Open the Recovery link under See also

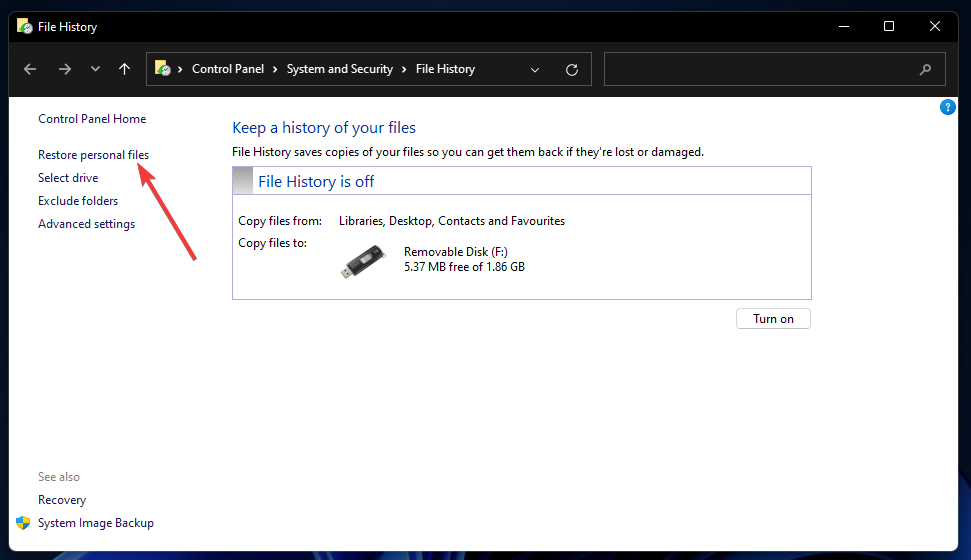pyautogui.click(x=62, y=500)
